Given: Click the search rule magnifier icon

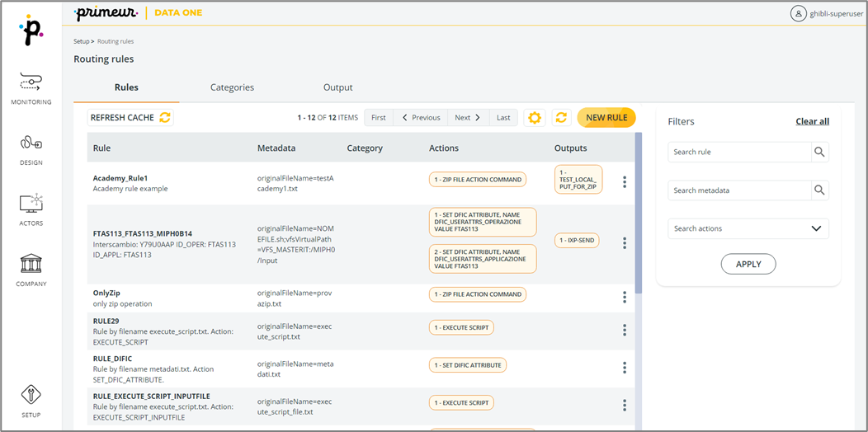Looking at the screenshot, I should [818, 153].
